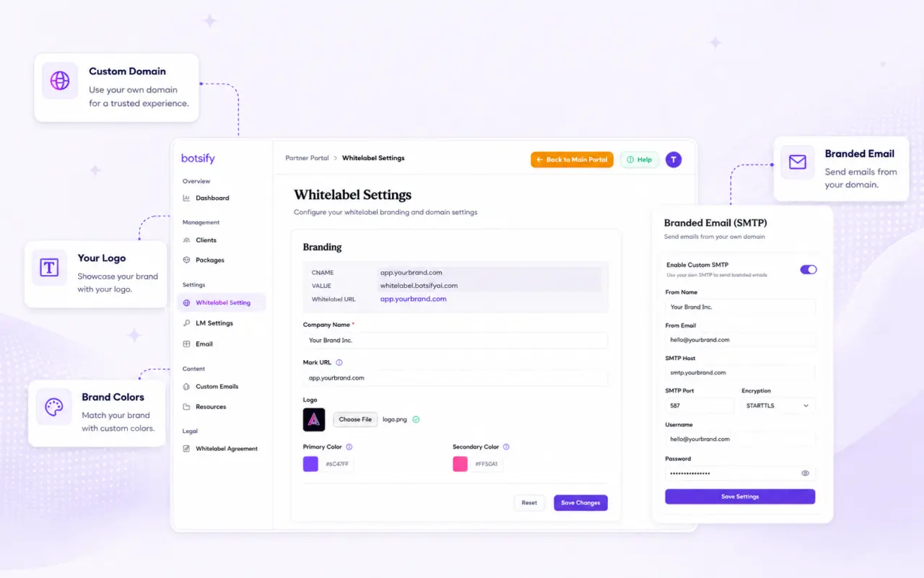Click the Mark URL info icon
The image size is (924, 578).
coord(339,363)
